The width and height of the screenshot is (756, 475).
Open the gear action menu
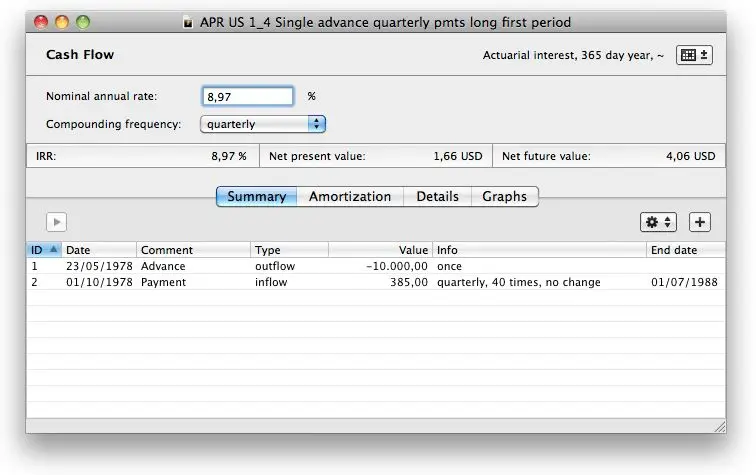(x=658, y=222)
